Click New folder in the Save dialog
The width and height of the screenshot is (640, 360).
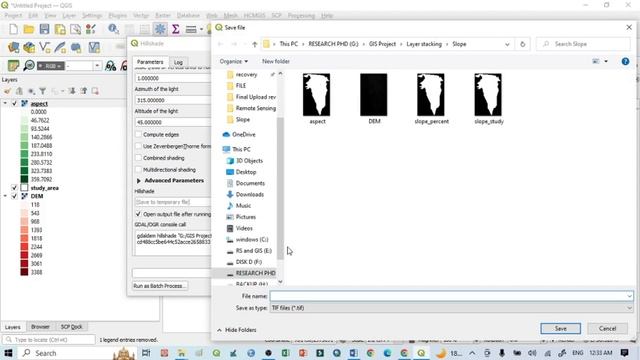[276, 61]
